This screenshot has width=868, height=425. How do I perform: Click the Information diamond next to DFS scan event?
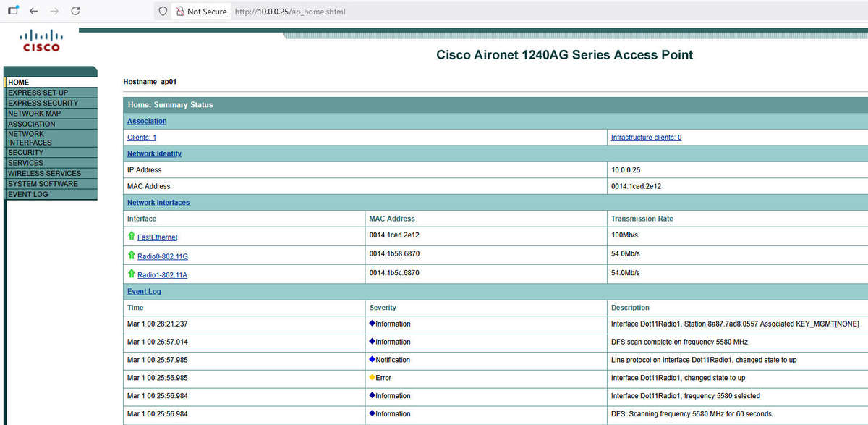coord(373,341)
